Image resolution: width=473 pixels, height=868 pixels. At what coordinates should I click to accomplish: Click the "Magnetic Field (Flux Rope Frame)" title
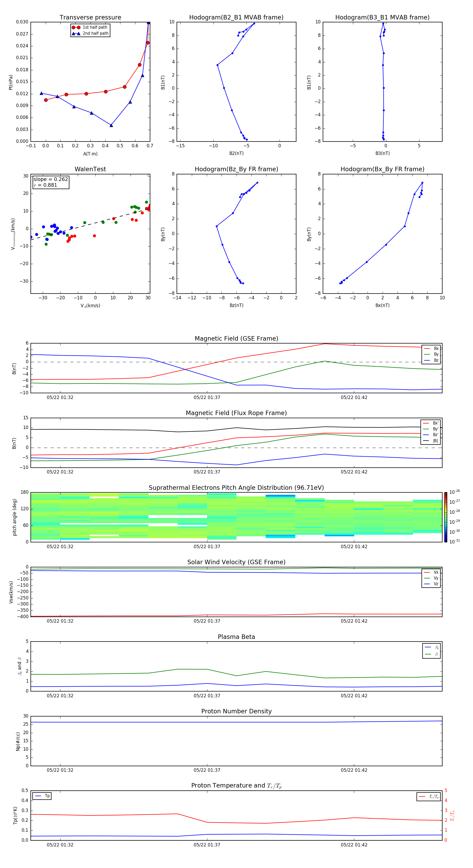[236, 413]
